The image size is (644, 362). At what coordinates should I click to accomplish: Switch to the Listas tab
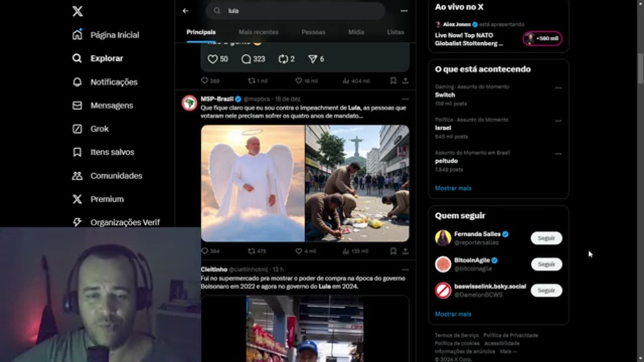click(395, 32)
